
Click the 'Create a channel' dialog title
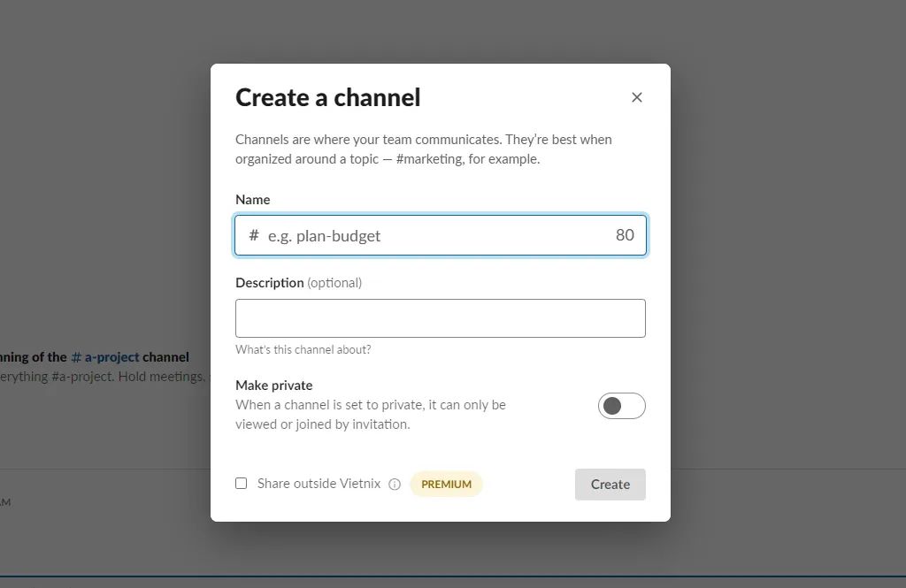coord(327,97)
